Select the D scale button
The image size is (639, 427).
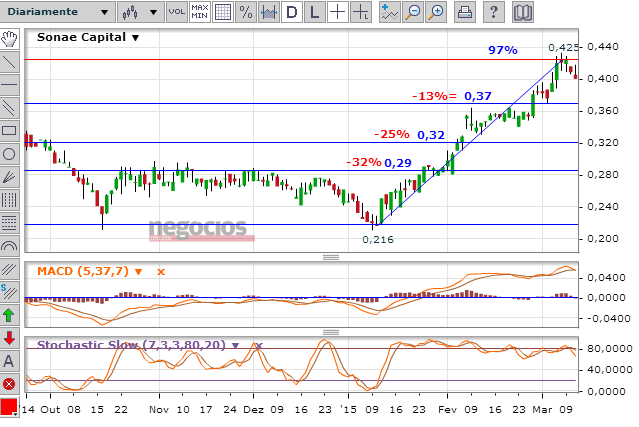pyautogui.click(x=292, y=12)
